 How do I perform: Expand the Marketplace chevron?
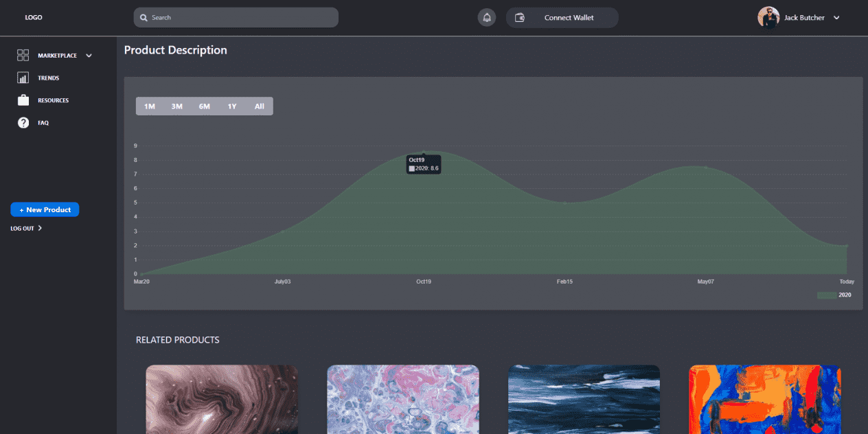[x=89, y=56]
